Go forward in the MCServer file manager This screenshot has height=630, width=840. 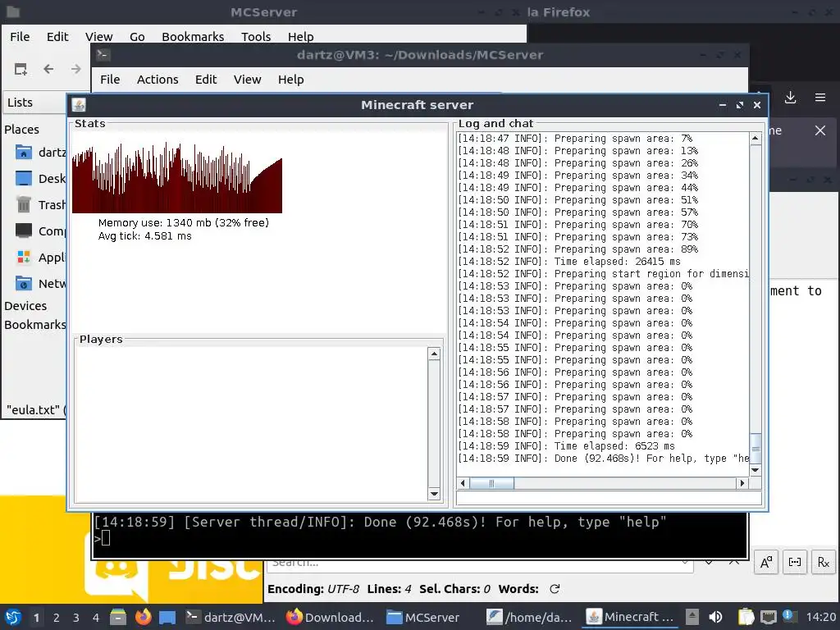coord(76,69)
